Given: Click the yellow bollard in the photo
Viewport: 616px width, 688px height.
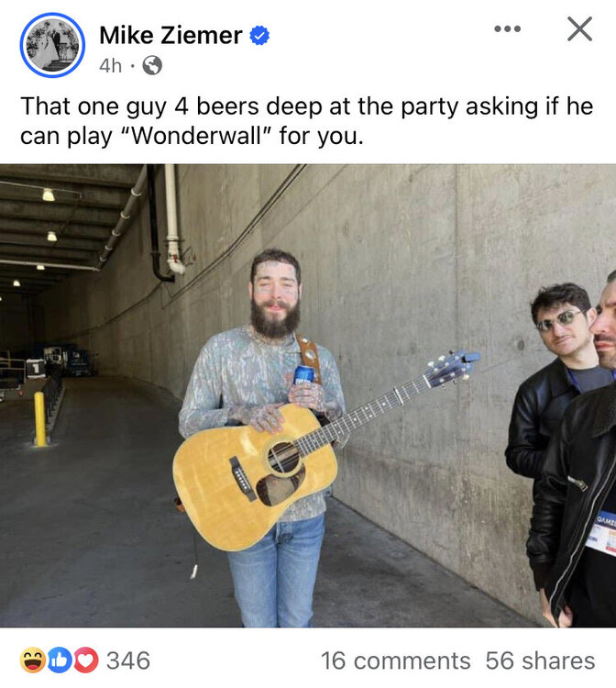Looking at the screenshot, I should tap(40, 419).
